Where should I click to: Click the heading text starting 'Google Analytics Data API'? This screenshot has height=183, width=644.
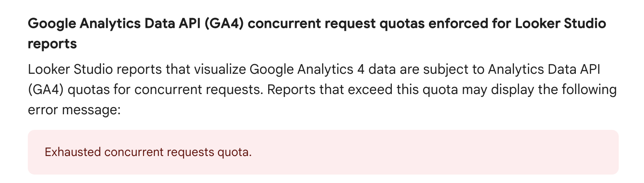point(317,33)
